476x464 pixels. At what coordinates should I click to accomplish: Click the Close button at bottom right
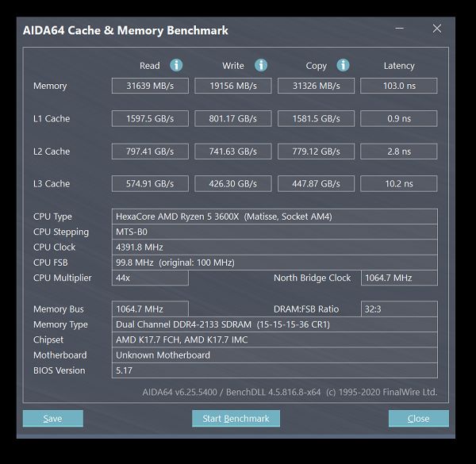(x=419, y=418)
